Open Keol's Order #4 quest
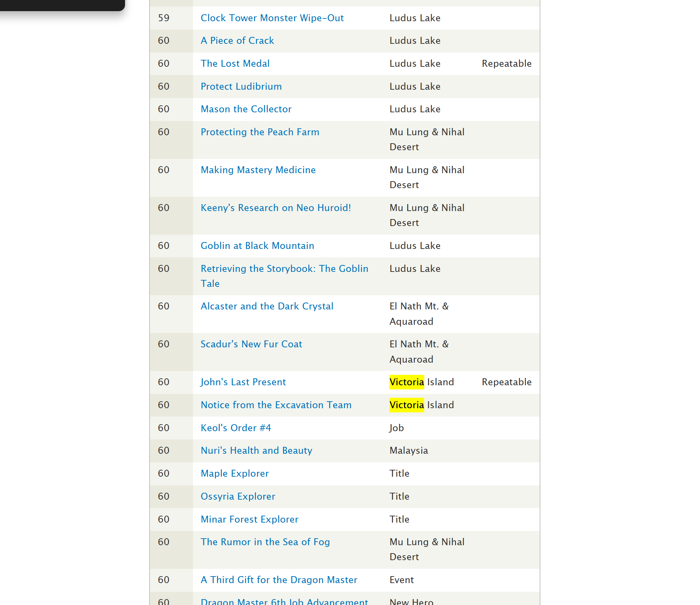The width and height of the screenshot is (700, 605). [235, 428]
